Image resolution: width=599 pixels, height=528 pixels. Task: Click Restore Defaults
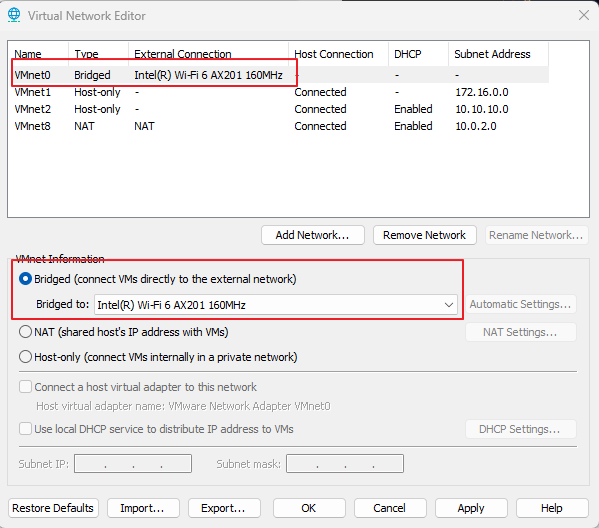pos(53,508)
